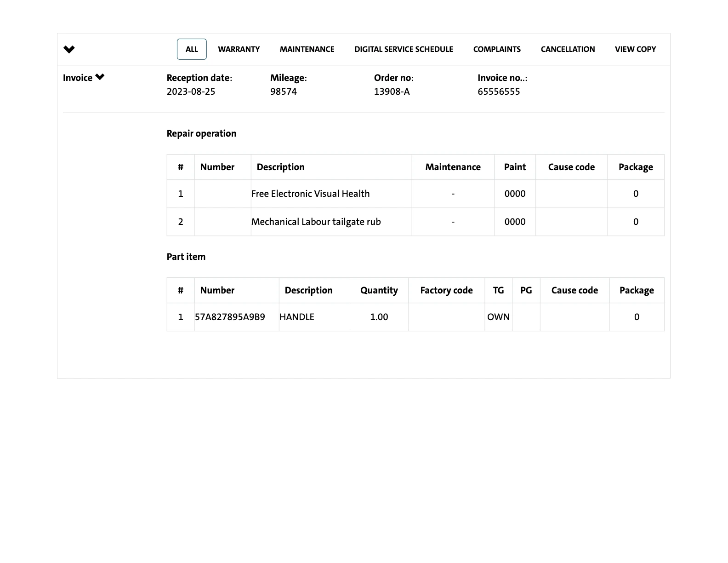Viewport: 728px width, 563px height.
Task: Open the MAINTENANCE tab
Action: click(x=307, y=49)
